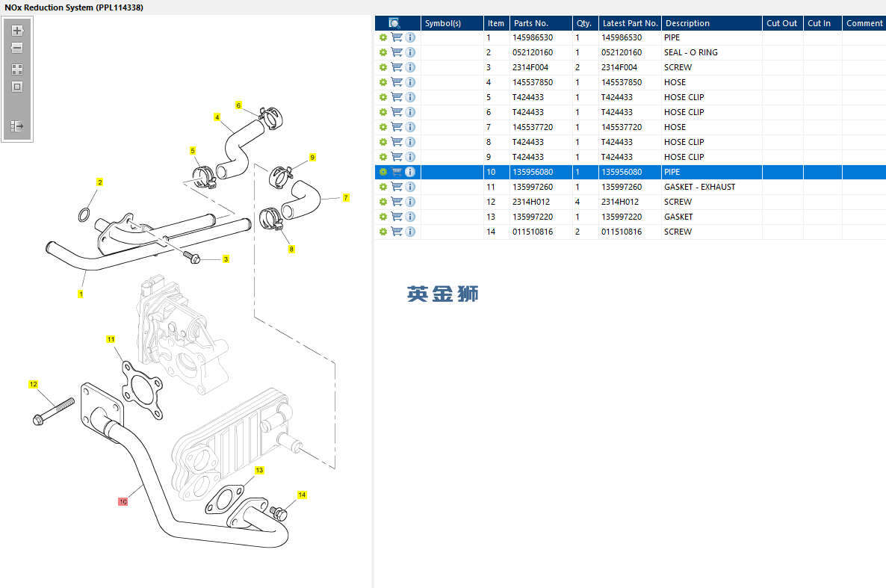Click the Comment column header
Viewport: 886px width, 588px height.
pos(864,23)
